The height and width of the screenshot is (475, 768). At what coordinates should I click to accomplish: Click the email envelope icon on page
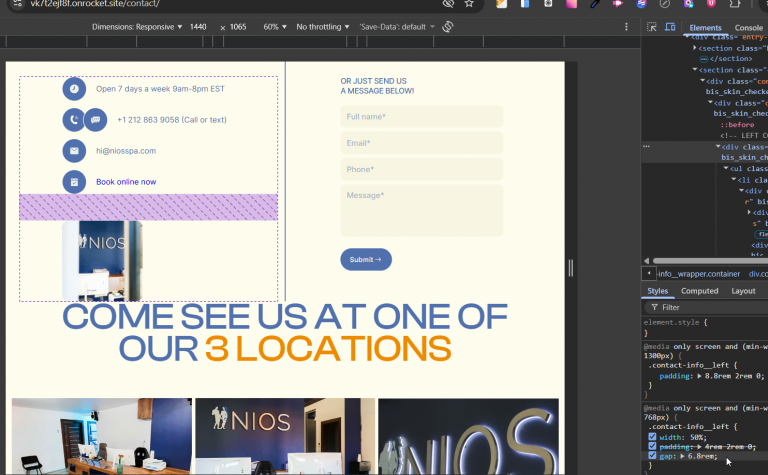coord(74,151)
